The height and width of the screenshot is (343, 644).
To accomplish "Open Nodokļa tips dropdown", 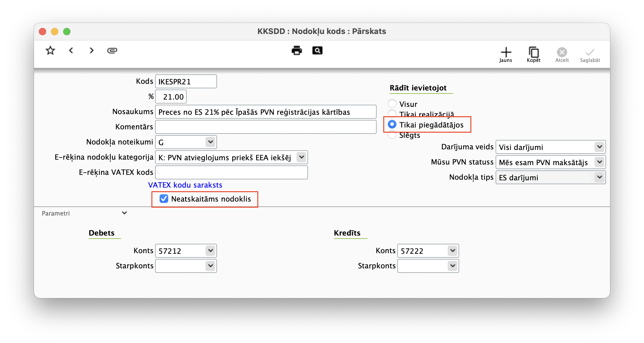I will click(x=599, y=177).
